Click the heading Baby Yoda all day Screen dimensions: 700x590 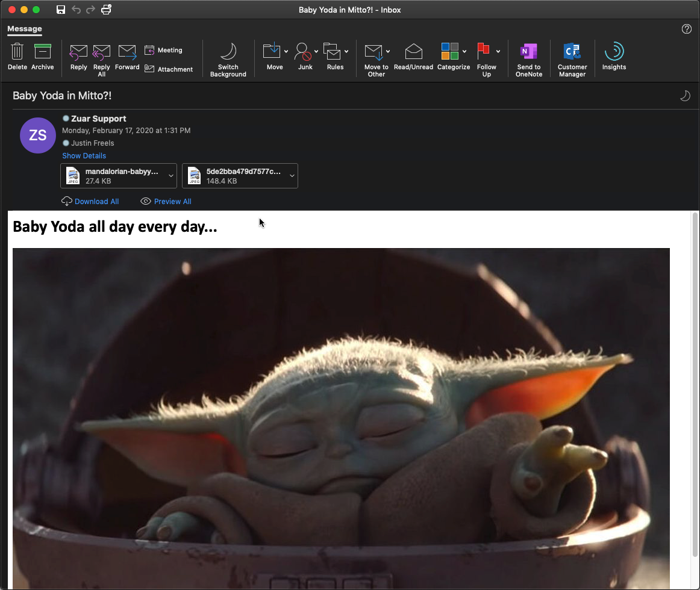tap(114, 227)
